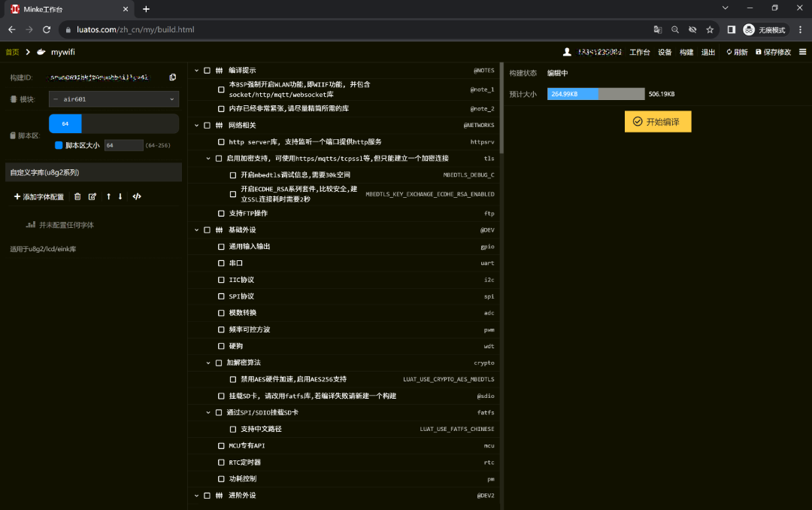
Task: Open the Chrome three-dot menu
Action: (801, 29)
